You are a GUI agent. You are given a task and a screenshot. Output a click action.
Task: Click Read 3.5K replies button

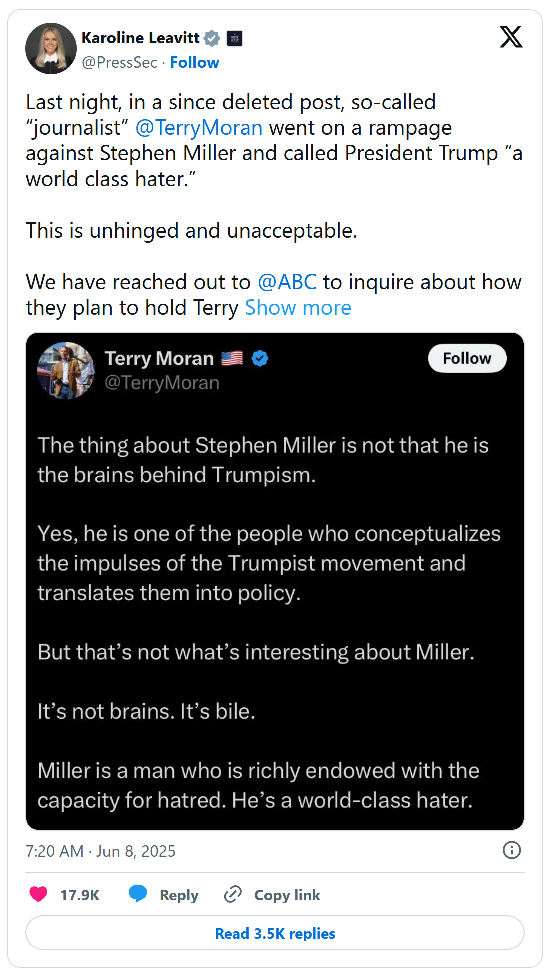[275, 933]
